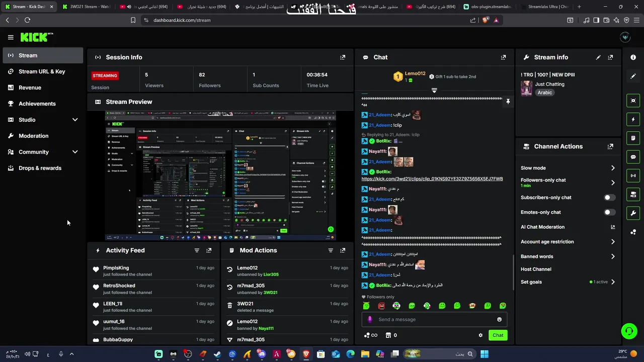Click the purple microphone icon in chat input
644x362 pixels.
(x=370, y=319)
